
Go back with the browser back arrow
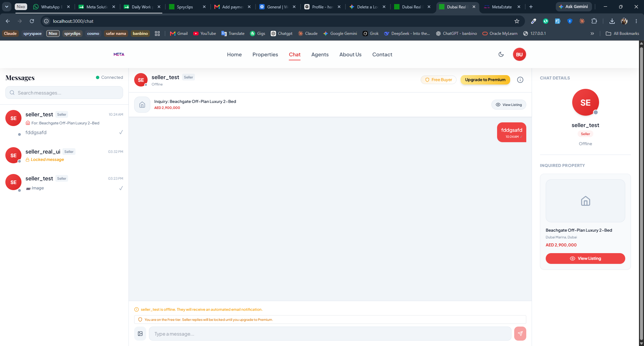pyautogui.click(x=8, y=21)
